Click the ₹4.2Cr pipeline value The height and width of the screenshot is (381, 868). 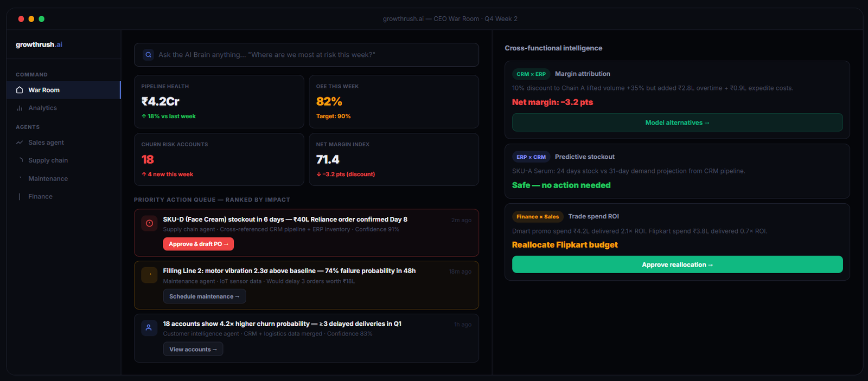[161, 101]
